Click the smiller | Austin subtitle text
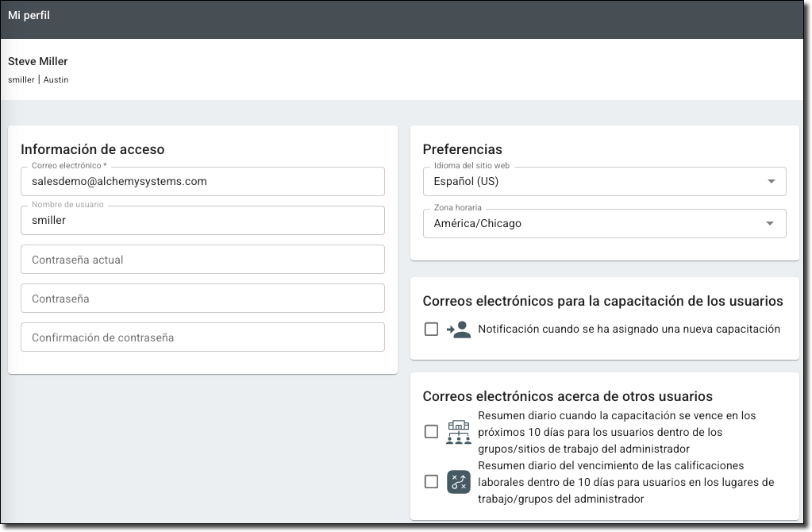The image size is (812, 532). click(38, 80)
